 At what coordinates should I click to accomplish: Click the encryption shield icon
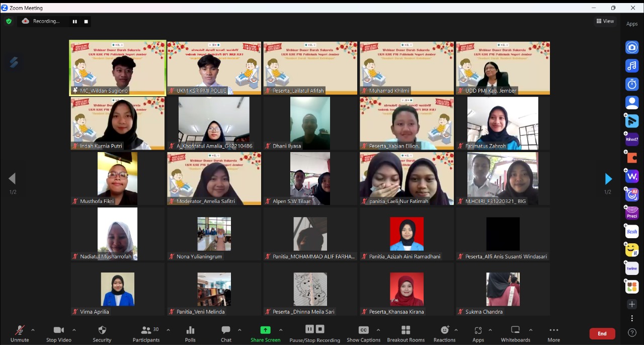coord(9,21)
